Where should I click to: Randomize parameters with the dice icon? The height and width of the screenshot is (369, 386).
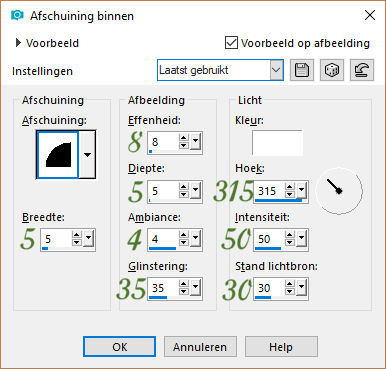pos(332,70)
